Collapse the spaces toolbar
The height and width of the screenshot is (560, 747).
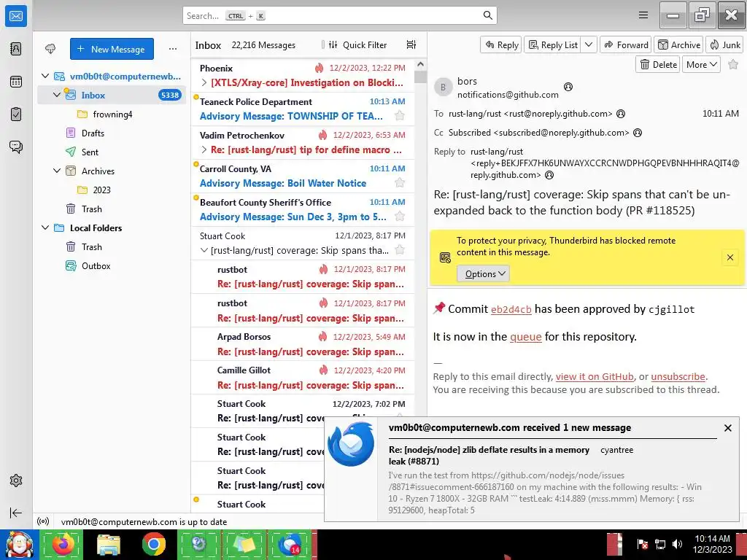click(x=16, y=513)
